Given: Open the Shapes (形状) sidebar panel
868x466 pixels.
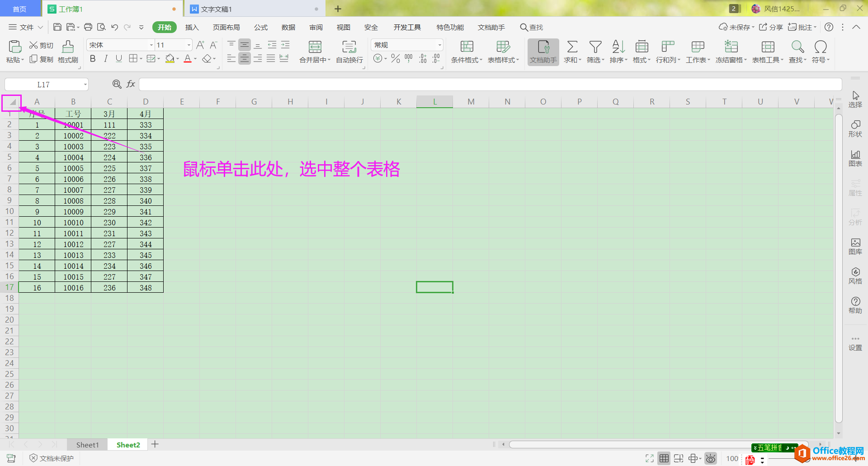Looking at the screenshot, I should 855,128.
